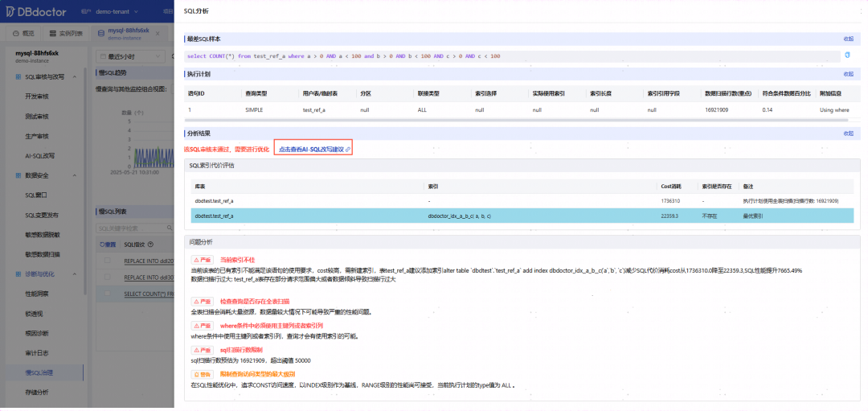Click 点击查看AI-SQL改写建议 link

tap(313, 150)
